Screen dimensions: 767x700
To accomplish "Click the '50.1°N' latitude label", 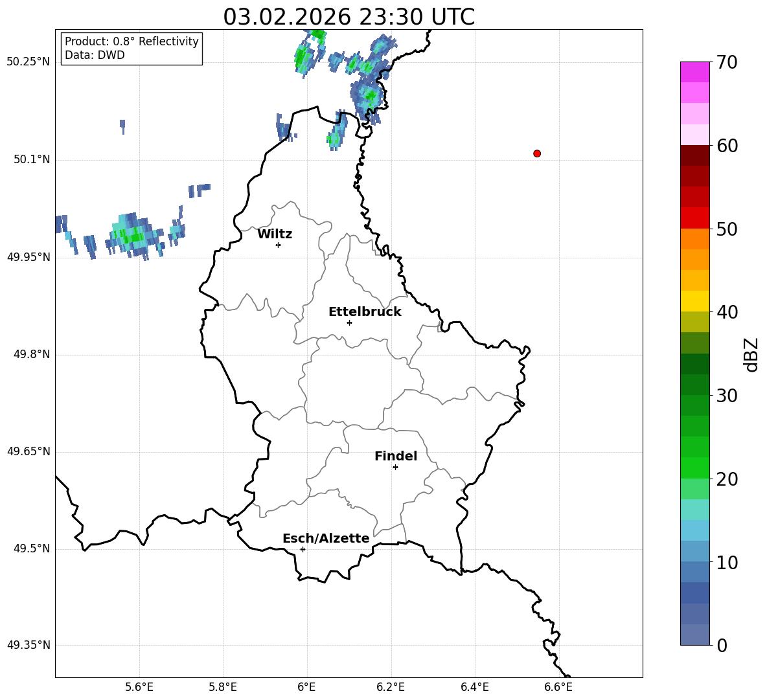I will 32,159.
